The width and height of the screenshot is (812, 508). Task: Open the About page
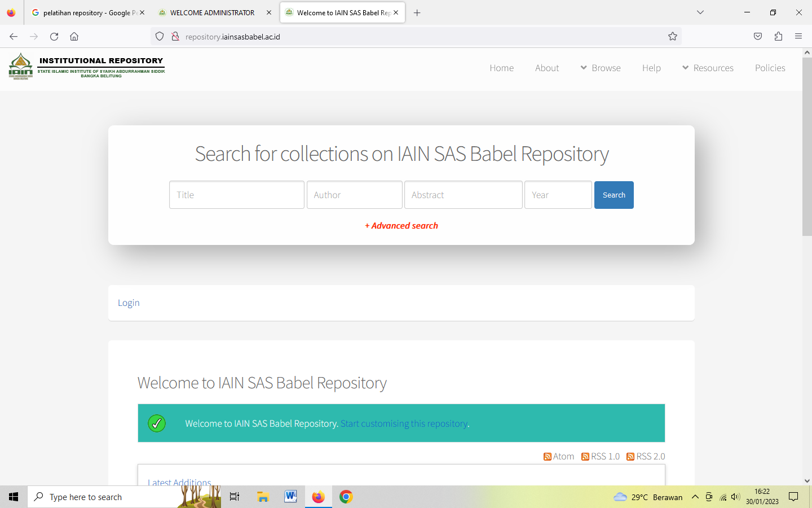coord(547,68)
